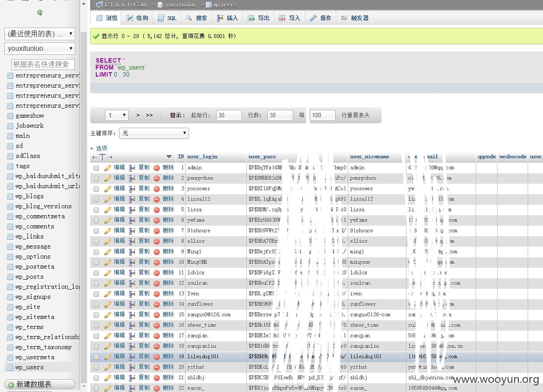Click the green reload icon in sidebar
The width and height of the screenshot is (543, 392).
tap(40, 13)
